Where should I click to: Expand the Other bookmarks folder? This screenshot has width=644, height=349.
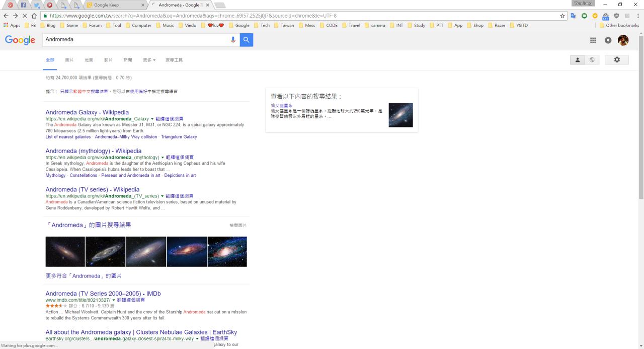pyautogui.click(x=619, y=25)
